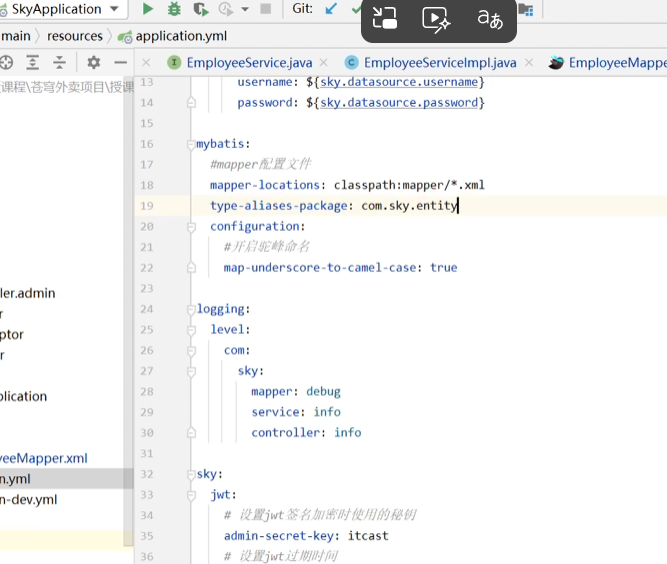Open project tree settings gear

coord(94,63)
